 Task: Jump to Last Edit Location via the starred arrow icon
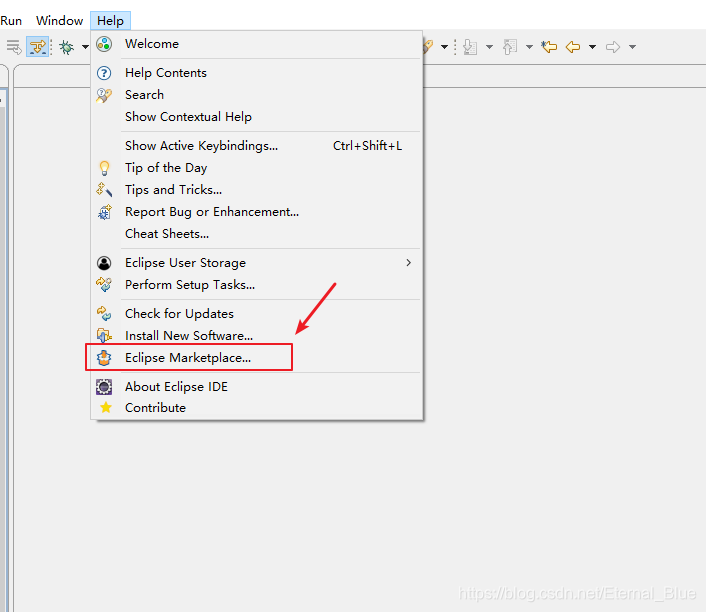coord(549,47)
